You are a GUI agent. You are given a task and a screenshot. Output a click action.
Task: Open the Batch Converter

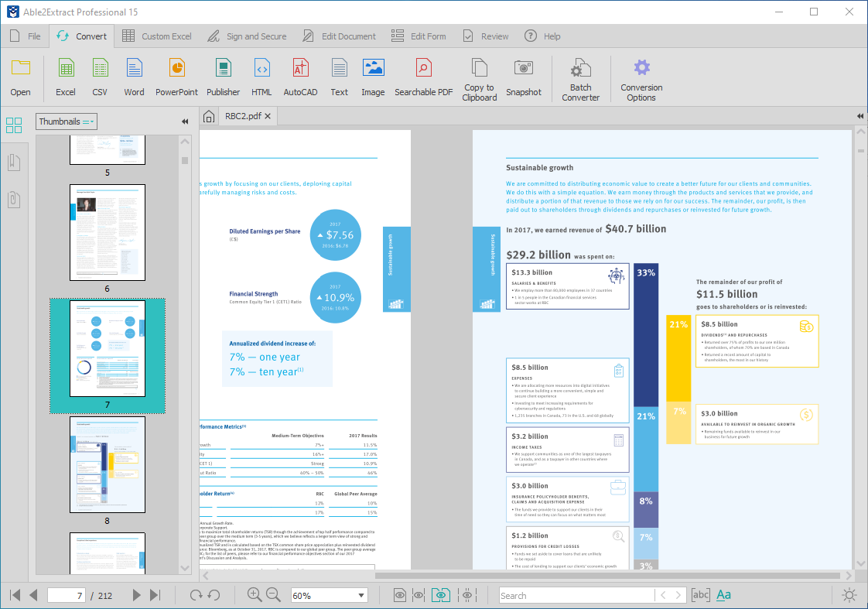point(581,80)
